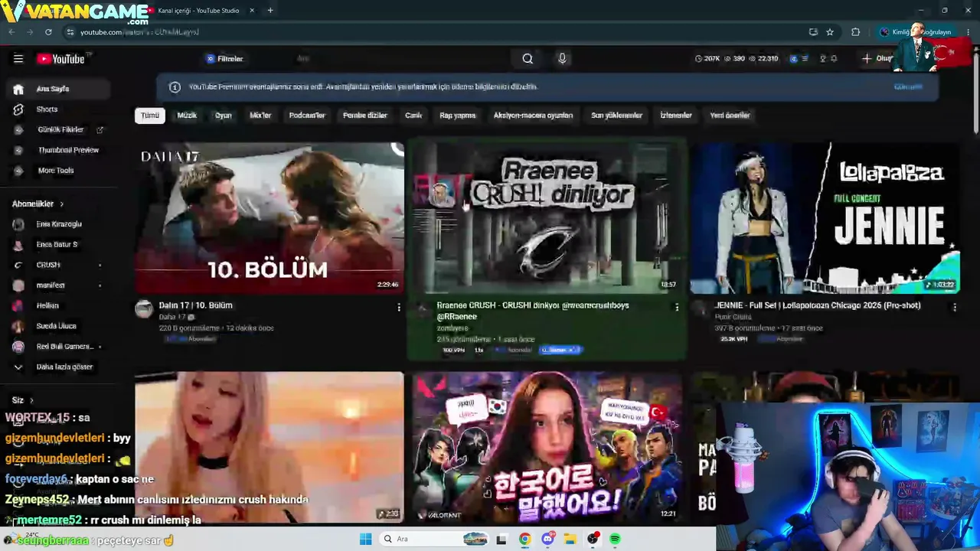The height and width of the screenshot is (551, 980).
Task: Select the İzlenenler filter chip
Action: point(676,116)
